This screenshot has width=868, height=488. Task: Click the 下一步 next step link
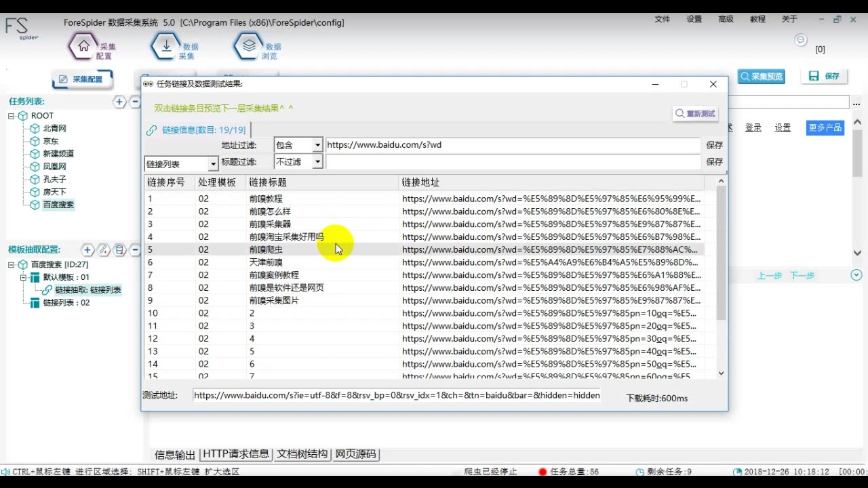(x=802, y=275)
